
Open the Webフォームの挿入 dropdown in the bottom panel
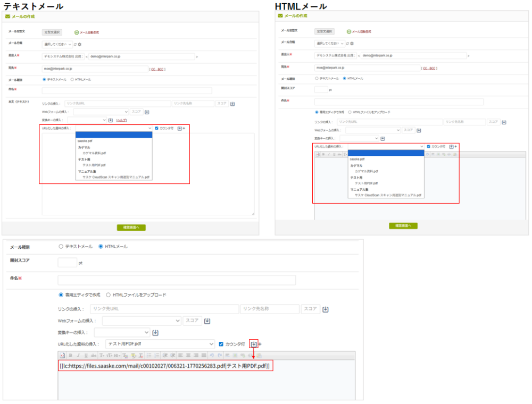[x=142, y=321]
